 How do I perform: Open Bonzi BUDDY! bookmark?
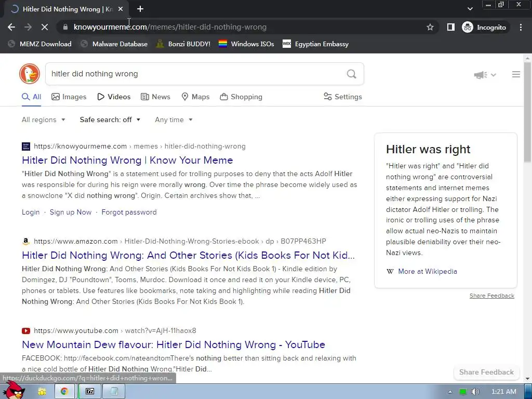point(183,44)
